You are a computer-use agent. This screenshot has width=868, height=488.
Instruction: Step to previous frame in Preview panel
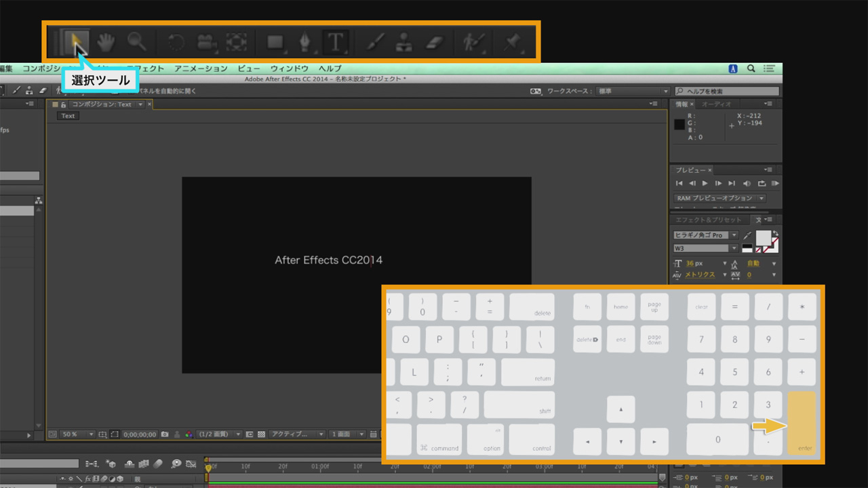(692, 184)
